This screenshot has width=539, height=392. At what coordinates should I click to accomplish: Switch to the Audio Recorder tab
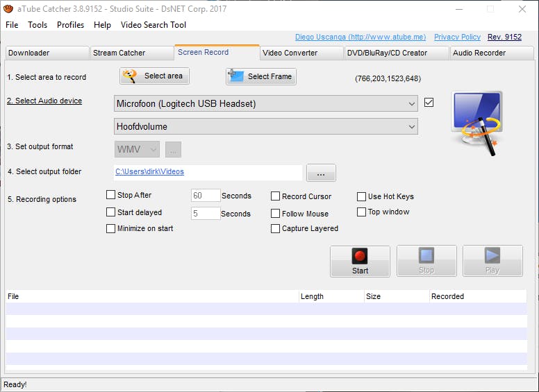(492, 53)
